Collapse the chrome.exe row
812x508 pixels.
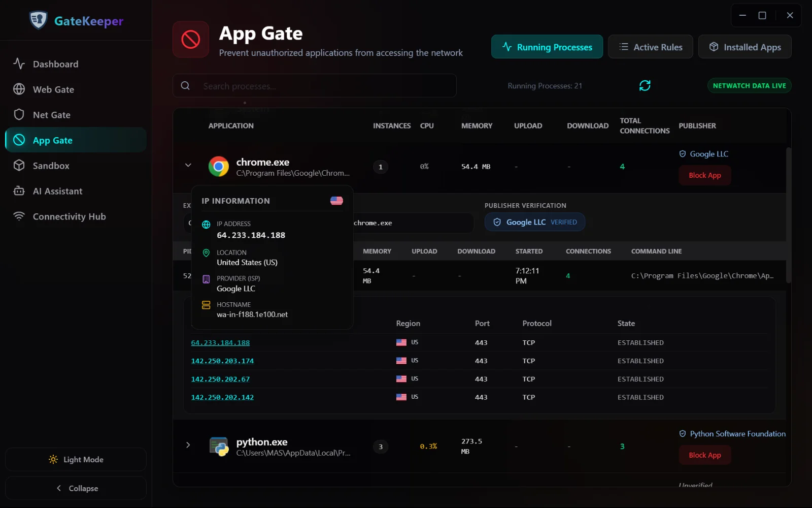coord(188,165)
